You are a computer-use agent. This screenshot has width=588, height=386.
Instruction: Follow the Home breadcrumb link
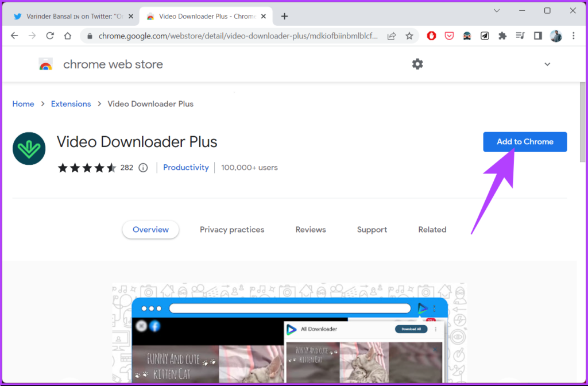[x=23, y=104]
